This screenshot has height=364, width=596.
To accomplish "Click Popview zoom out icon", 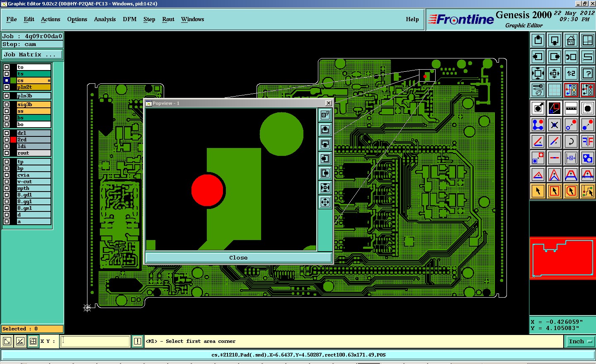I will pos(325,202).
